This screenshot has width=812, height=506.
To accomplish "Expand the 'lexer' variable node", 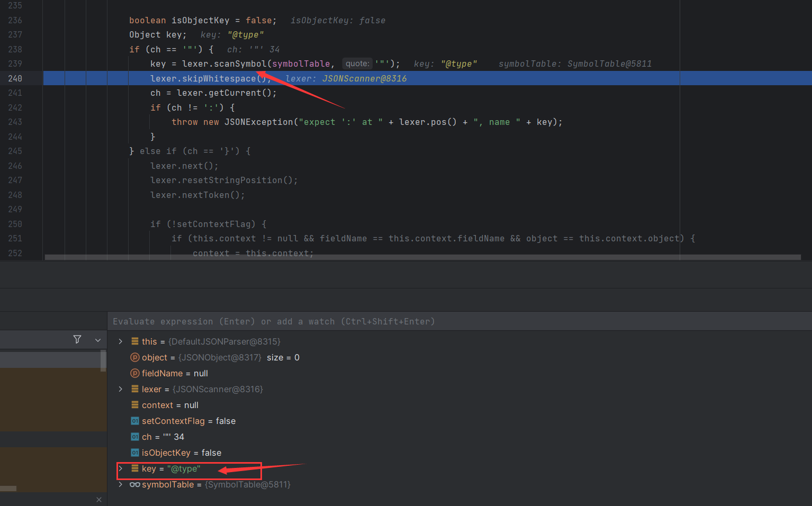I will tap(121, 389).
